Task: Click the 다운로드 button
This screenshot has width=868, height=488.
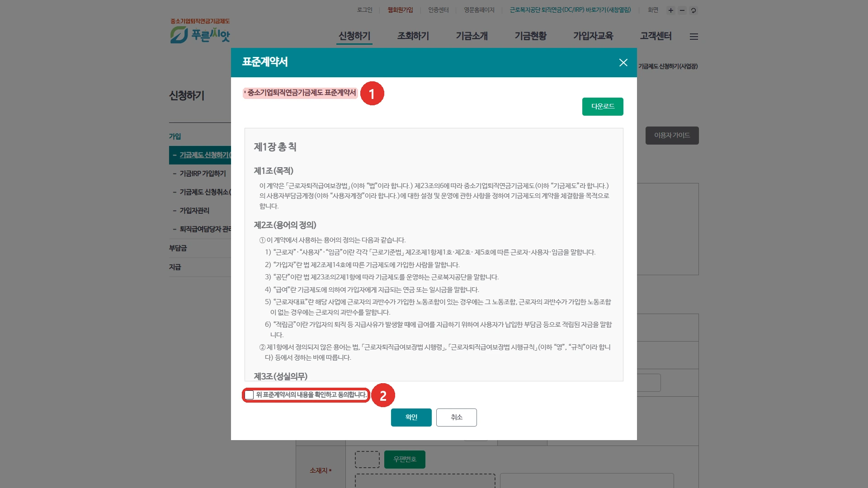Action: [x=603, y=107]
